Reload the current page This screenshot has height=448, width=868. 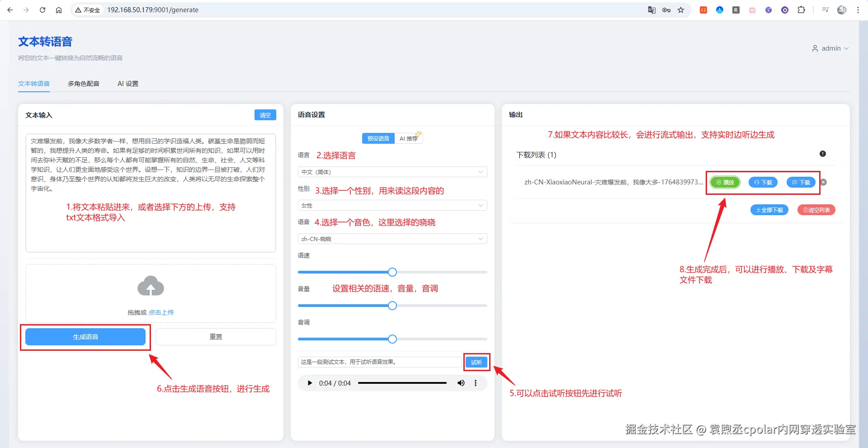42,10
